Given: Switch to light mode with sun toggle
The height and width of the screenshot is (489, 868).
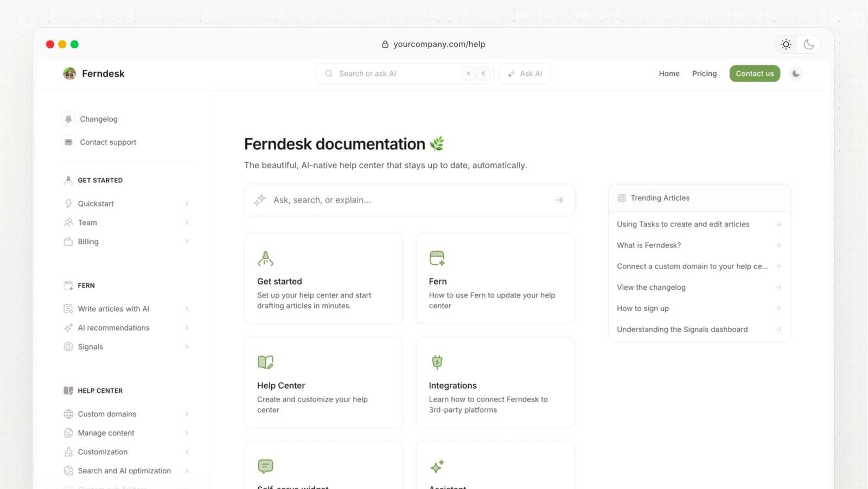Looking at the screenshot, I should (786, 45).
